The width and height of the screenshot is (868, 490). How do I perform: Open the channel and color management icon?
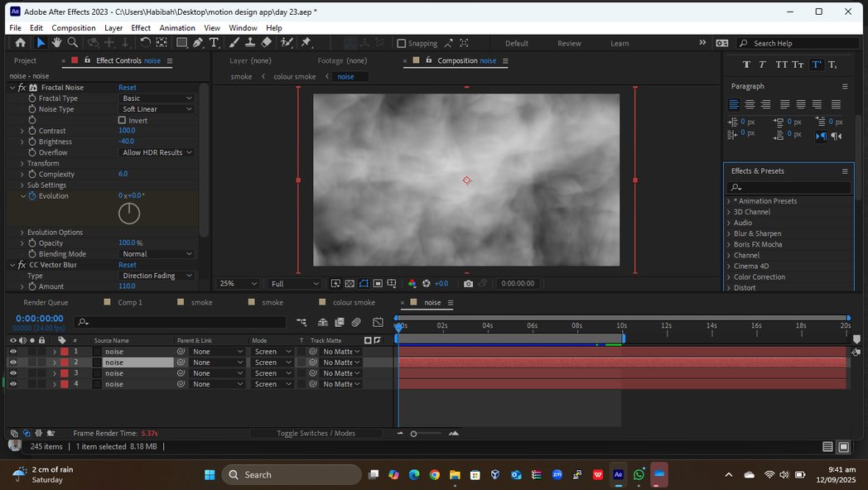412,283
